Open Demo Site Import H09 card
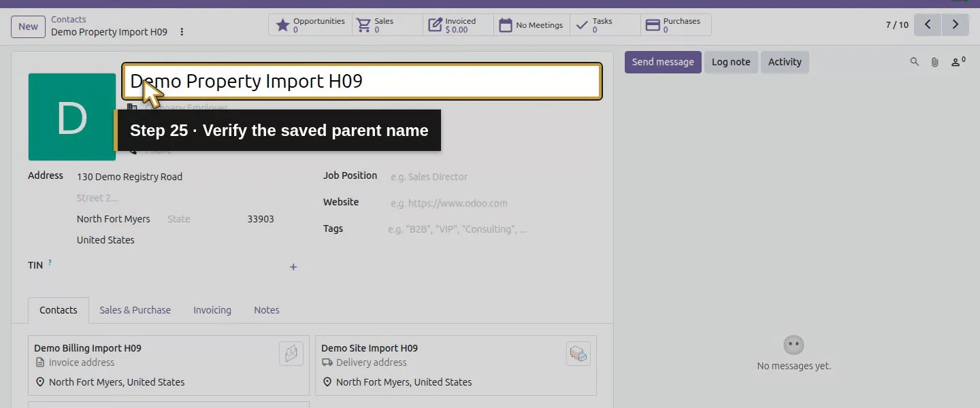980x408 pixels. [456, 365]
